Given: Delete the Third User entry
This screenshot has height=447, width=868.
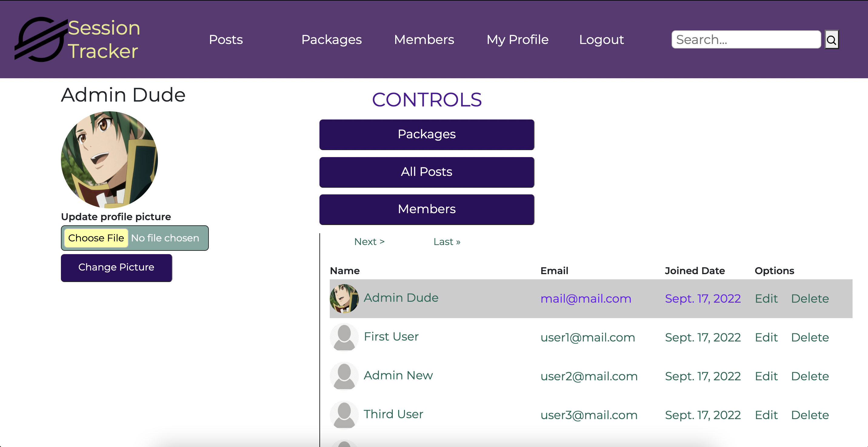Looking at the screenshot, I should tap(810, 415).
